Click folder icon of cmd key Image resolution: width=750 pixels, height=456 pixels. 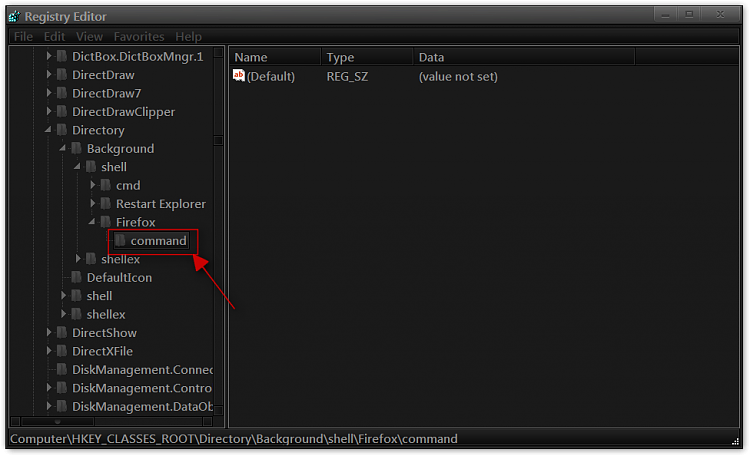(x=106, y=185)
